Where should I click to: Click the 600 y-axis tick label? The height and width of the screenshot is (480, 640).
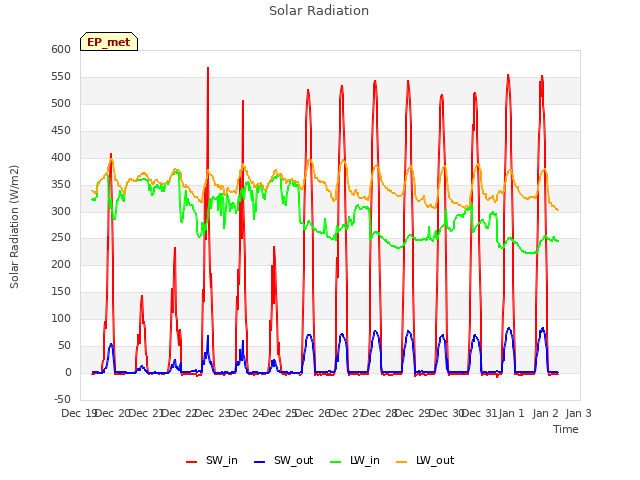[x=61, y=49]
